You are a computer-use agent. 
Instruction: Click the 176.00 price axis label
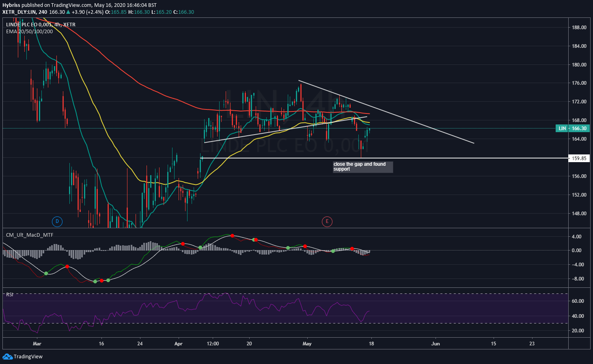[579, 83]
